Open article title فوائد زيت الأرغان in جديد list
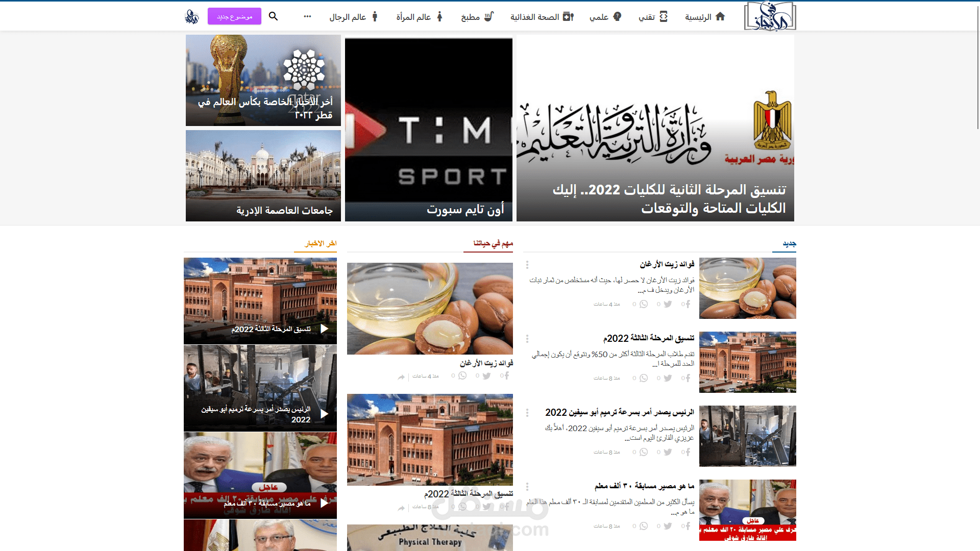Image resolution: width=980 pixels, height=551 pixels. [667, 264]
